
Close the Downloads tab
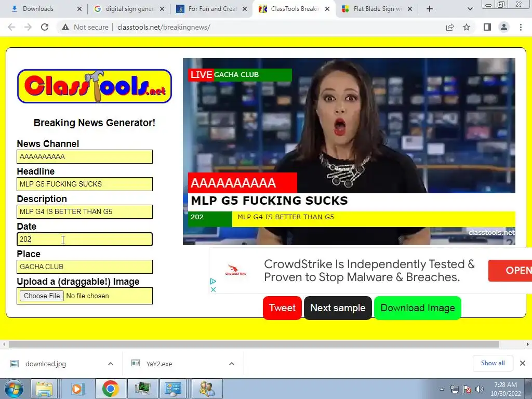pyautogui.click(x=79, y=9)
